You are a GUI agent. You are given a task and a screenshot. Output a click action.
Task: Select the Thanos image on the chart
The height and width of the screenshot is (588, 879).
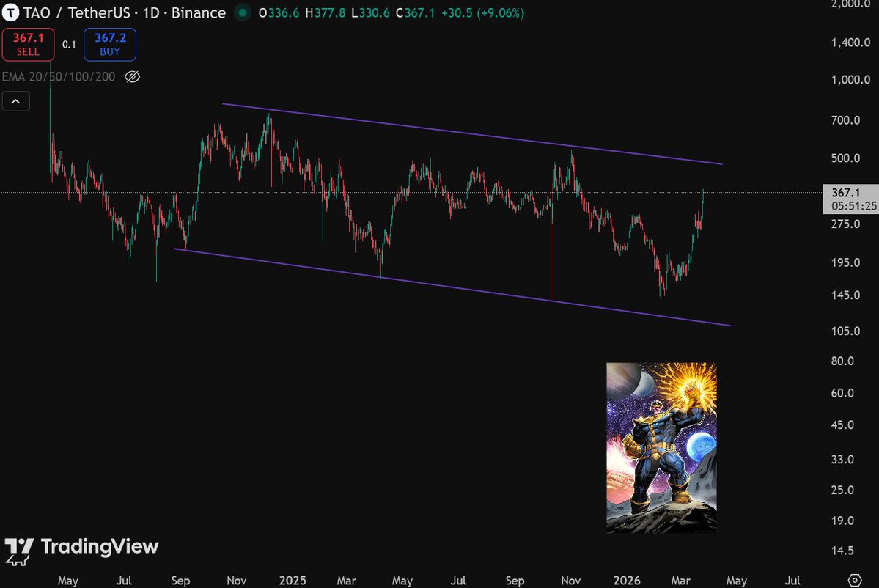pos(661,447)
